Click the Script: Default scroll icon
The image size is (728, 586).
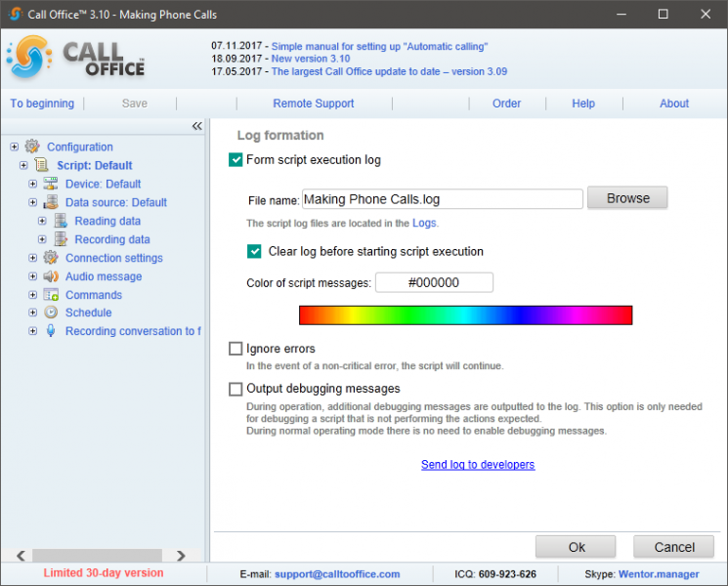(x=41, y=165)
